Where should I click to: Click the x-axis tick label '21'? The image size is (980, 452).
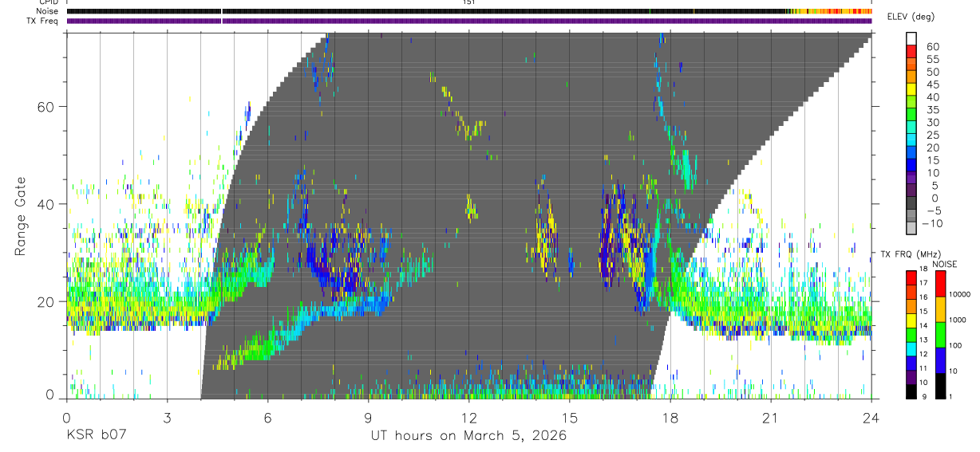(x=770, y=418)
